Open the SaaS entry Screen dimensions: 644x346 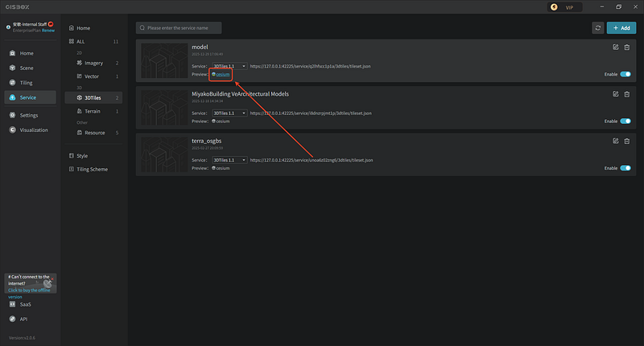[x=21, y=304]
